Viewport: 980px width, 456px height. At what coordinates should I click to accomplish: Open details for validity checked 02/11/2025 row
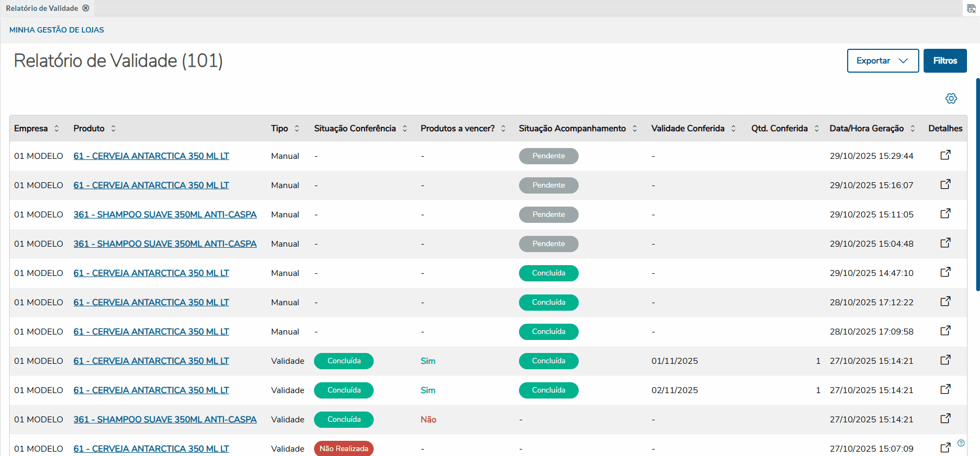coord(945,389)
